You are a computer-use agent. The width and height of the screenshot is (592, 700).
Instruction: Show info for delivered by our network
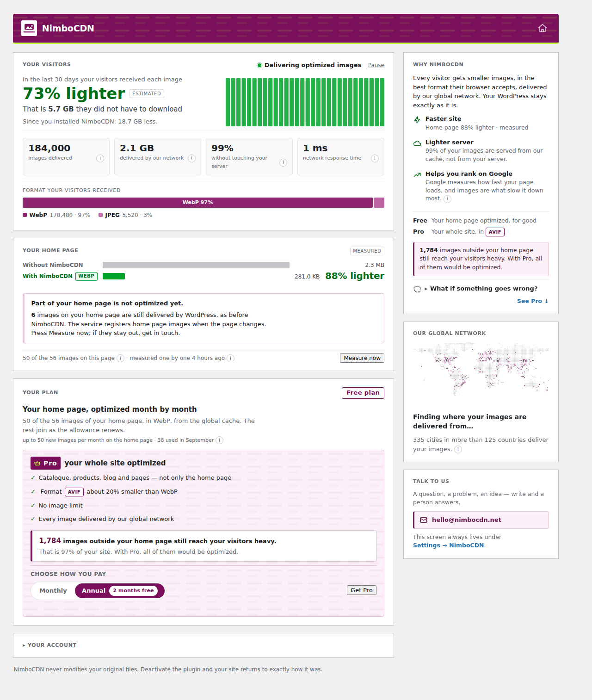click(191, 158)
